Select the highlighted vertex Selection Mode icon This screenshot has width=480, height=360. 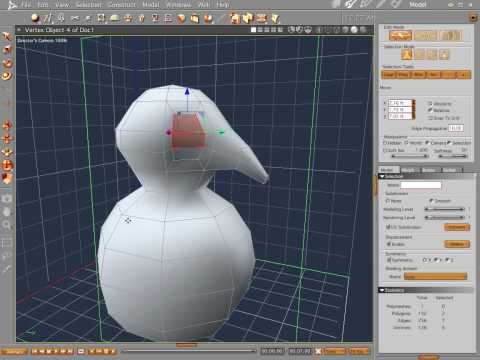point(407,54)
